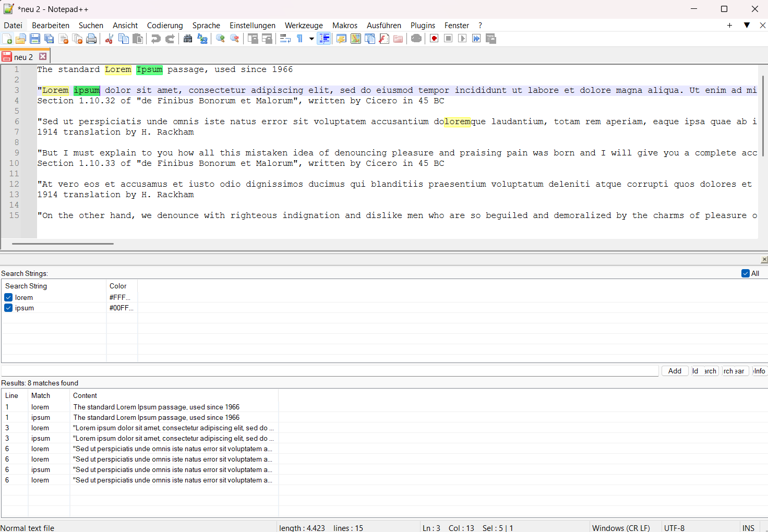768x532 pixels.
Task: Toggle show all characters pilcrow icon
Action: (x=300, y=39)
